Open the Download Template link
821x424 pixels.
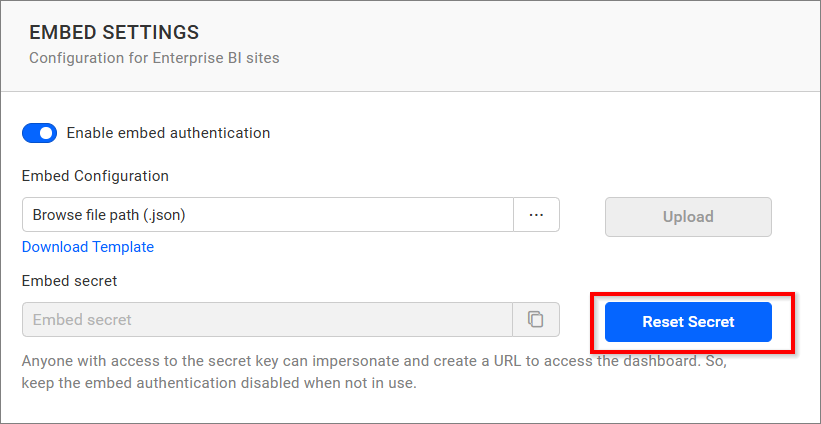[x=88, y=247]
